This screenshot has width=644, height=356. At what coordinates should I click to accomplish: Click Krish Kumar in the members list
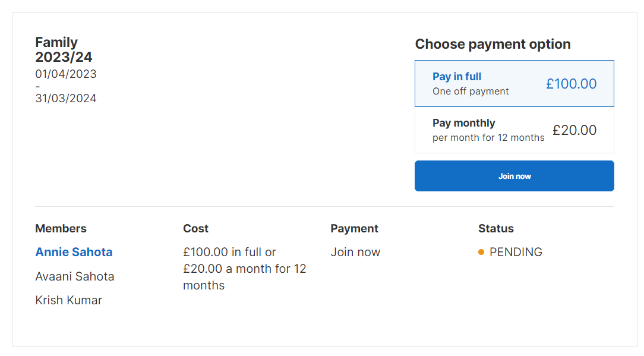click(68, 300)
